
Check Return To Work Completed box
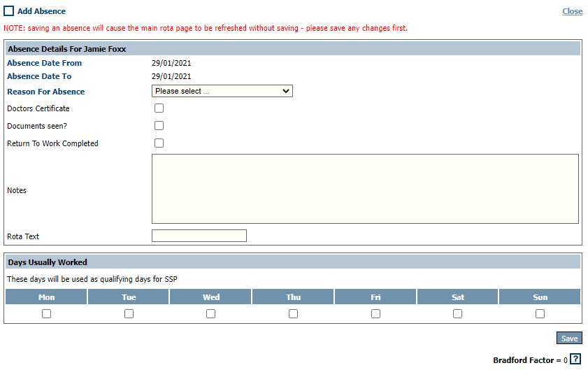tap(159, 143)
